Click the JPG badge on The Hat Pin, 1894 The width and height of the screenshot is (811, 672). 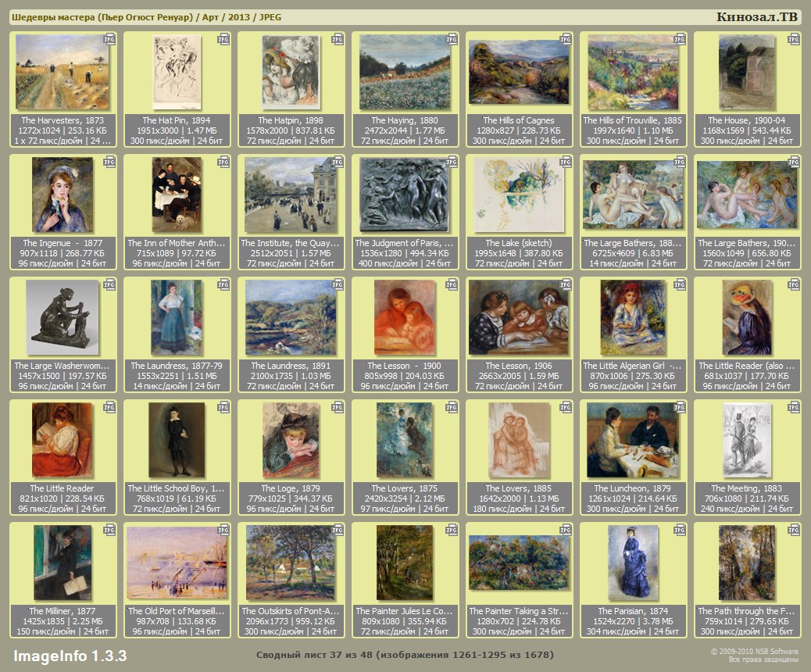pyautogui.click(x=223, y=39)
